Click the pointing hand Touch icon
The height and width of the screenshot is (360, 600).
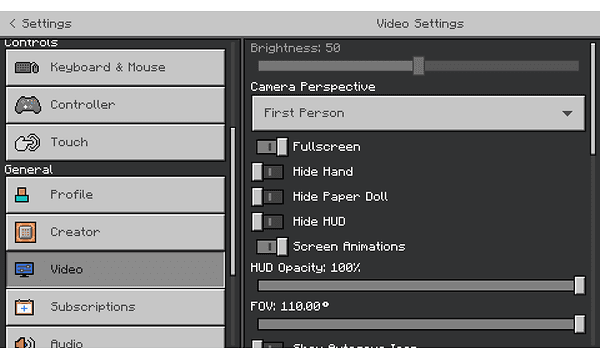27,142
